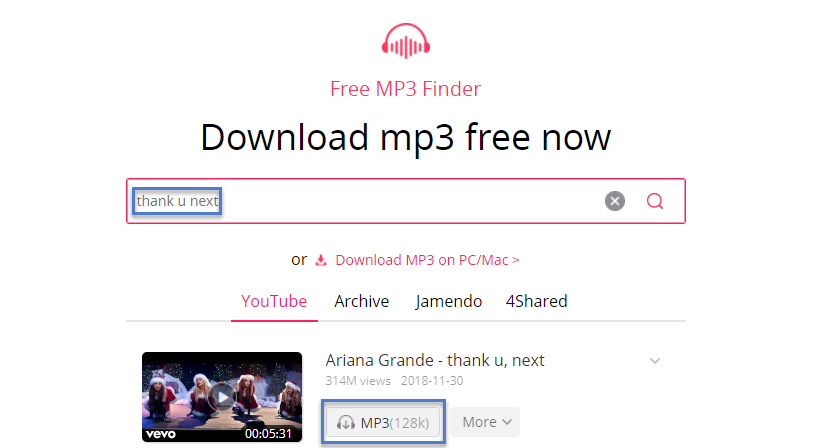The image size is (822, 448).
Task: Open Ariana Grande - thank u, next title
Action: point(435,360)
